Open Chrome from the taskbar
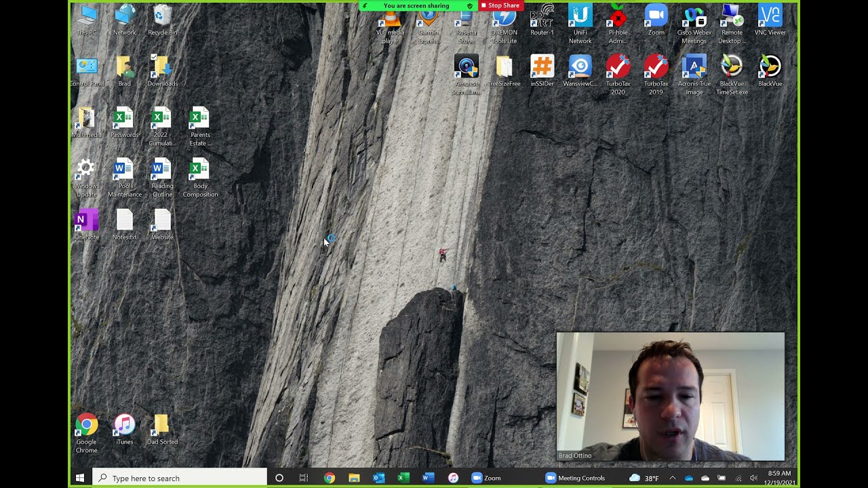 (x=329, y=478)
